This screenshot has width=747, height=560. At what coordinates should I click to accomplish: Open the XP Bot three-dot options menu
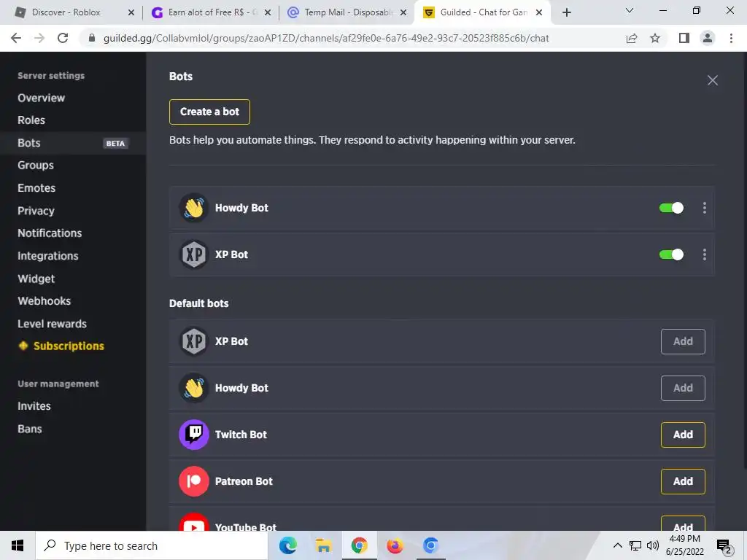pyautogui.click(x=705, y=254)
